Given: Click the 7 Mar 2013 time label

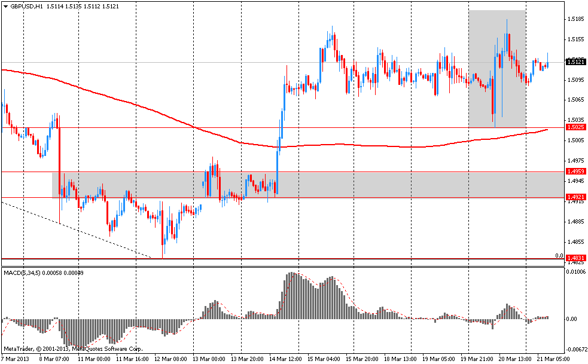Looking at the screenshot, I should point(14,359).
